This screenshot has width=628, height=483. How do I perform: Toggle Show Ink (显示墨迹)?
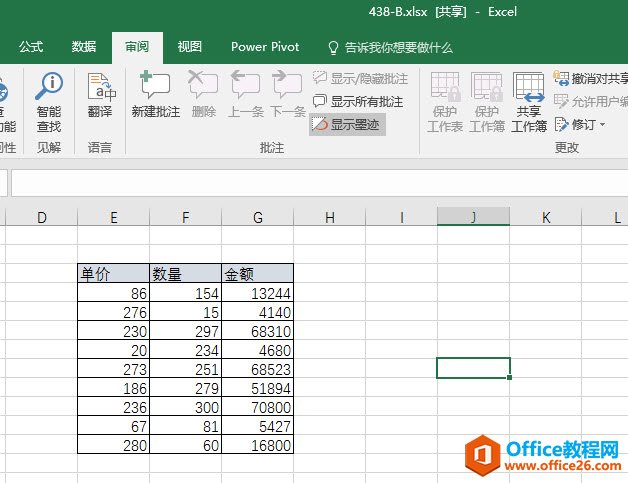[x=348, y=124]
